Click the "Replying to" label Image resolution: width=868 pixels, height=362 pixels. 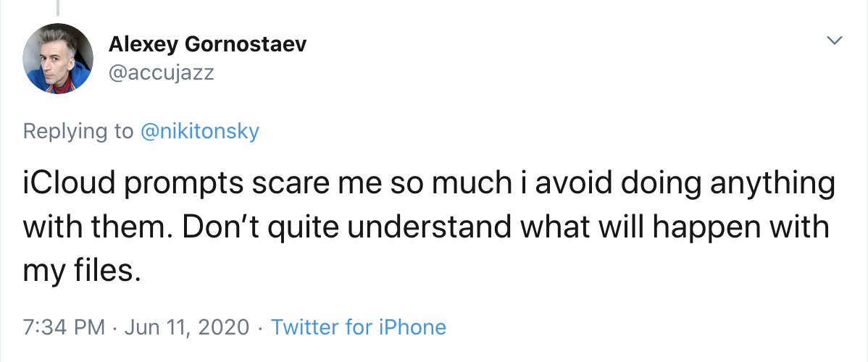coord(78,131)
